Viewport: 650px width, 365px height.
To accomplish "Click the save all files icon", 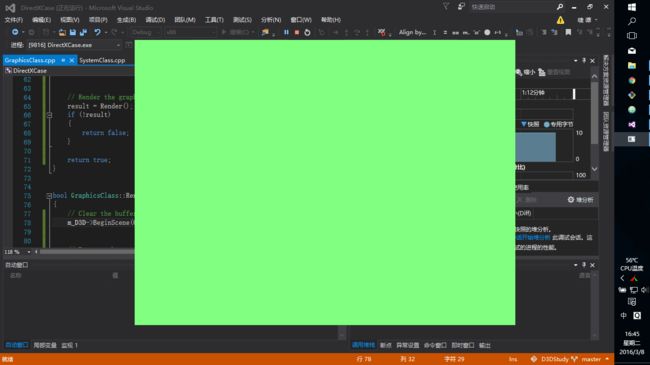I will pos(84,32).
